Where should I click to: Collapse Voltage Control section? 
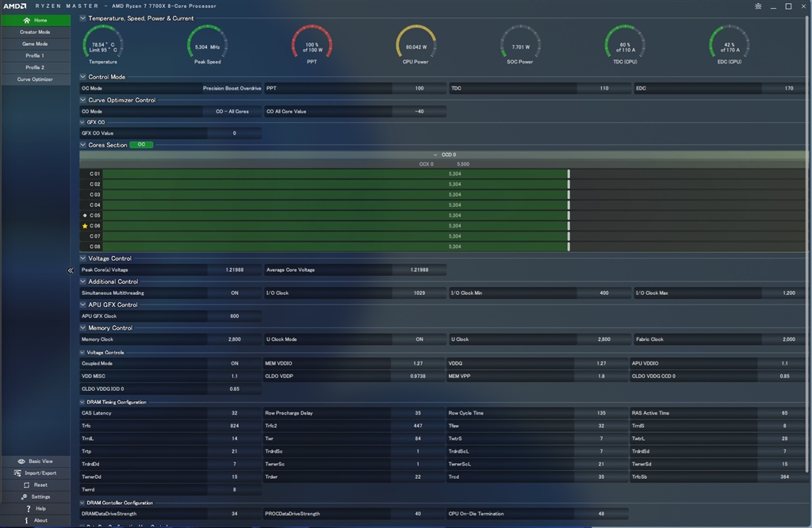[x=82, y=258]
